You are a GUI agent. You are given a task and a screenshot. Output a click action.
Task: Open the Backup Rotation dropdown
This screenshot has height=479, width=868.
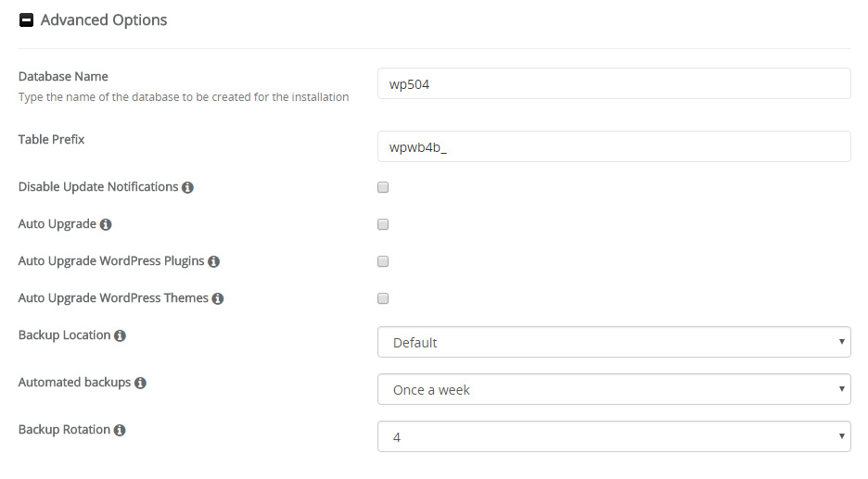(614, 436)
